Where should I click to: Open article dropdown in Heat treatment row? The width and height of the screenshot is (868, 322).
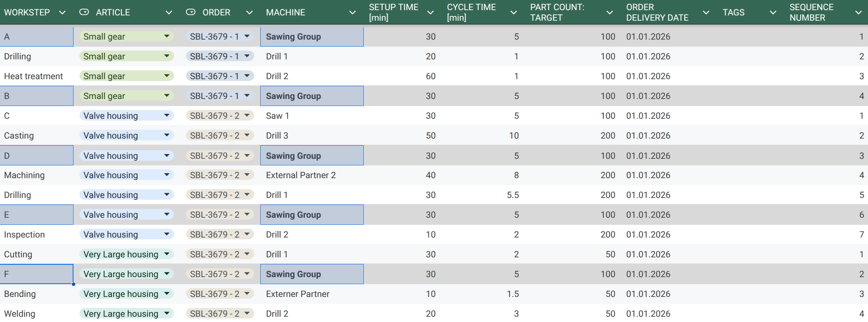(x=167, y=76)
